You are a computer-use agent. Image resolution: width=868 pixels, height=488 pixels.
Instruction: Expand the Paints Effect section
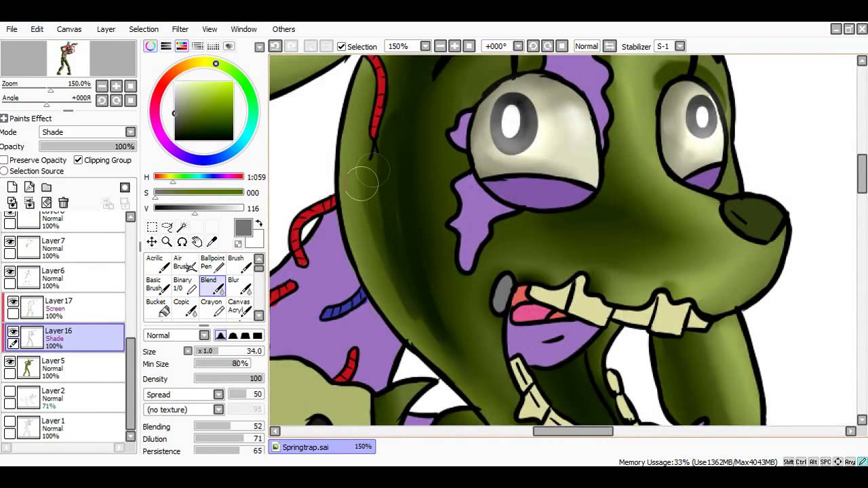coord(4,119)
